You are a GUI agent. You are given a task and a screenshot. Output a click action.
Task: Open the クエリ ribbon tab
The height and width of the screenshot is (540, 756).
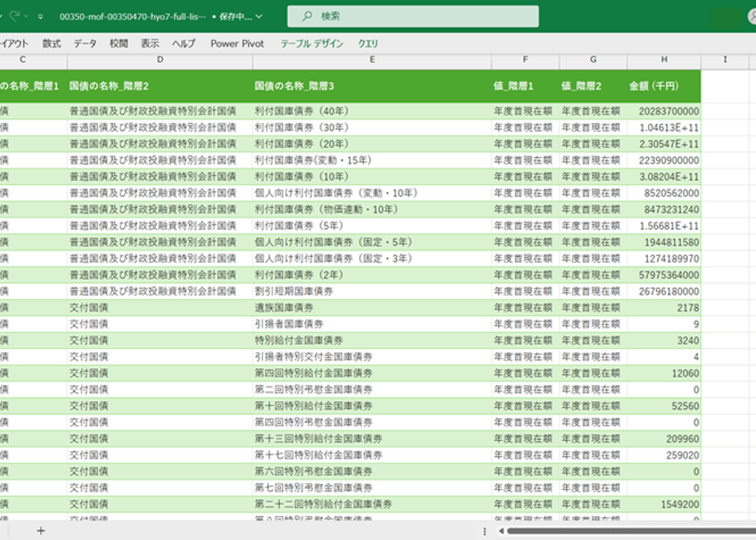[x=367, y=43]
